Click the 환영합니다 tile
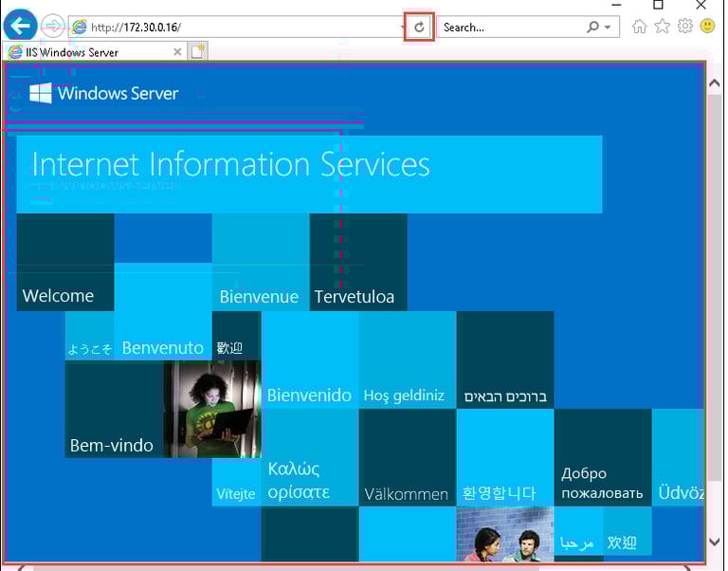Viewport: 728px width, 571px height. [505, 457]
